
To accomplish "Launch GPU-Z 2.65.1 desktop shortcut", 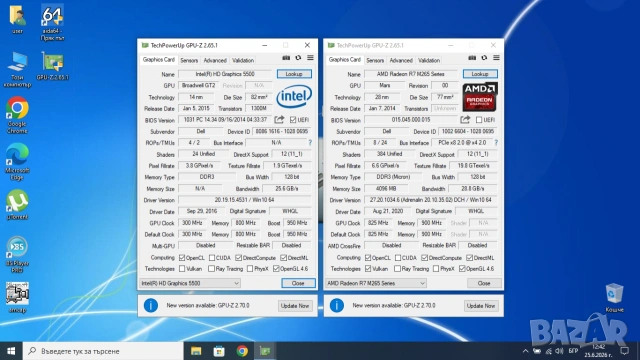I will [x=52, y=65].
